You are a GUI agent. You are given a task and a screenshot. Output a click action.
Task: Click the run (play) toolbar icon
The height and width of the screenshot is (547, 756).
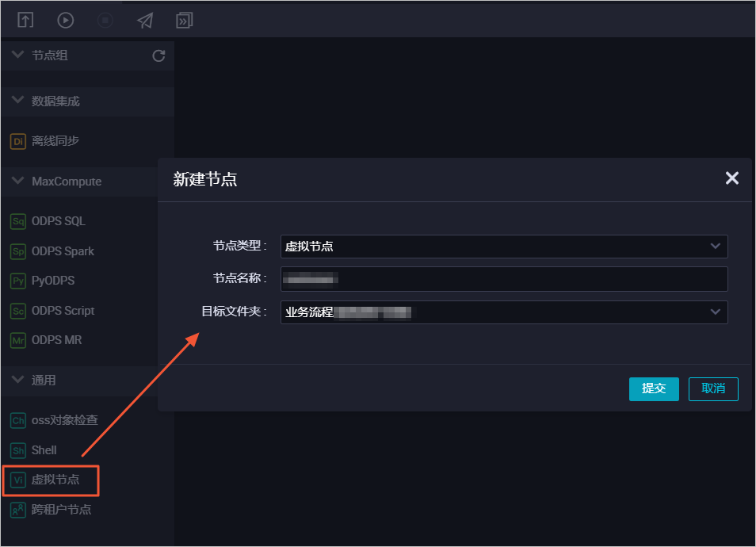tap(65, 21)
